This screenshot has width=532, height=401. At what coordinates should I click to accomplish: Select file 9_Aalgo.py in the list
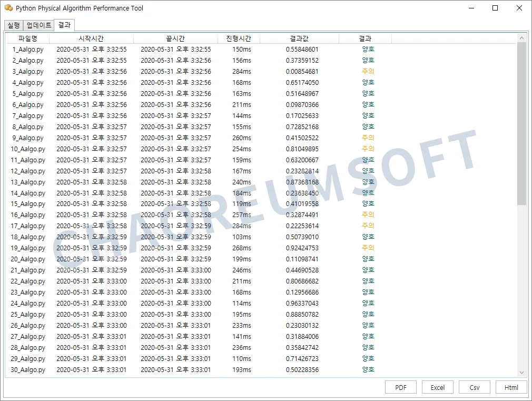[28, 138]
